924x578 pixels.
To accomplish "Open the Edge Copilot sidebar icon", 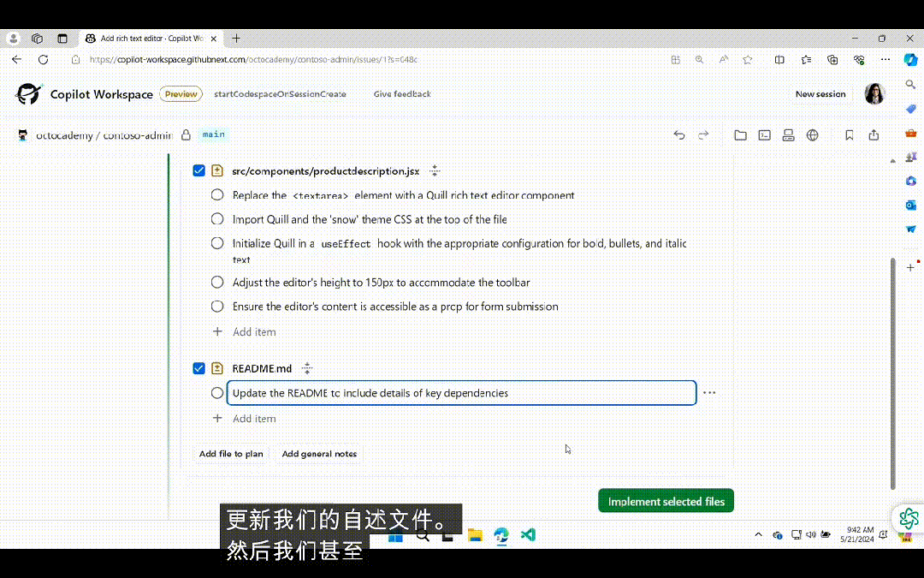I will pyautogui.click(x=910, y=60).
